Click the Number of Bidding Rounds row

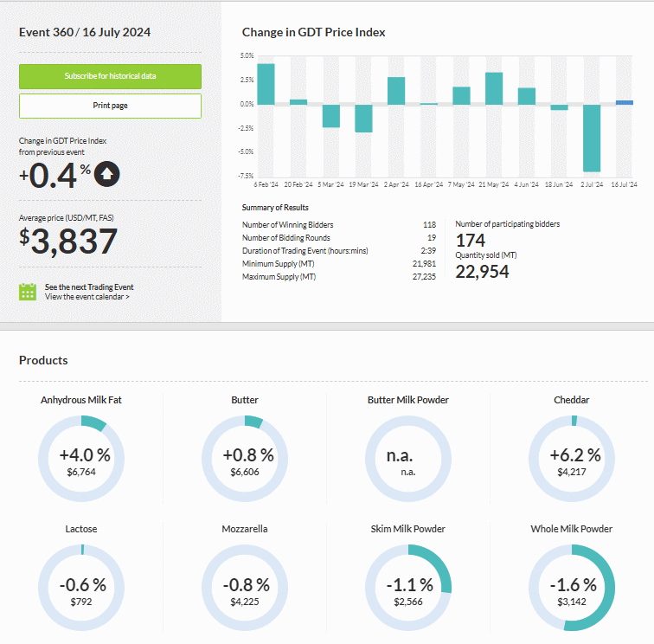[339, 238]
